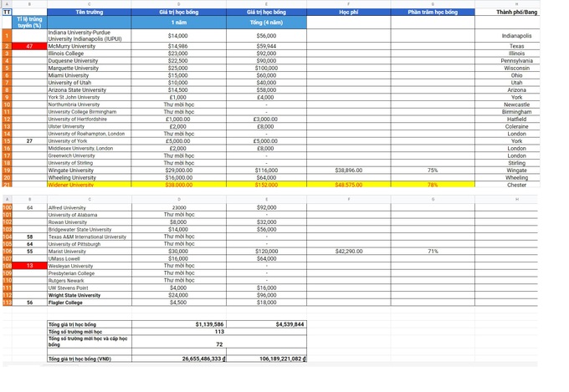The image size is (569, 392).
Task: Select the "Phần trăm học bổng" header cell
Action: (433, 12)
